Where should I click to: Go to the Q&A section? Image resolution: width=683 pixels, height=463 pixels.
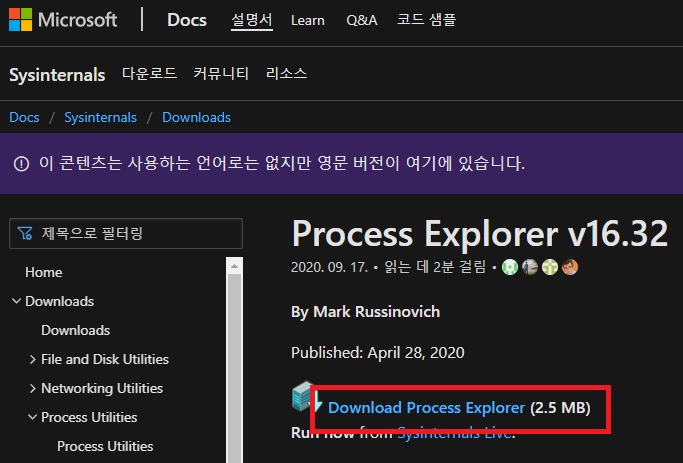[362, 20]
